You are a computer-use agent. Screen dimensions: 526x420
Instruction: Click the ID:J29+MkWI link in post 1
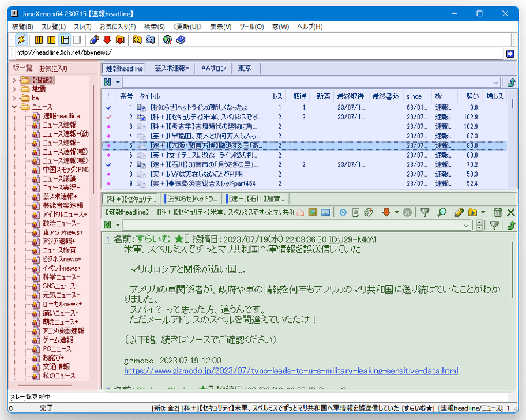pyautogui.click(x=353, y=239)
